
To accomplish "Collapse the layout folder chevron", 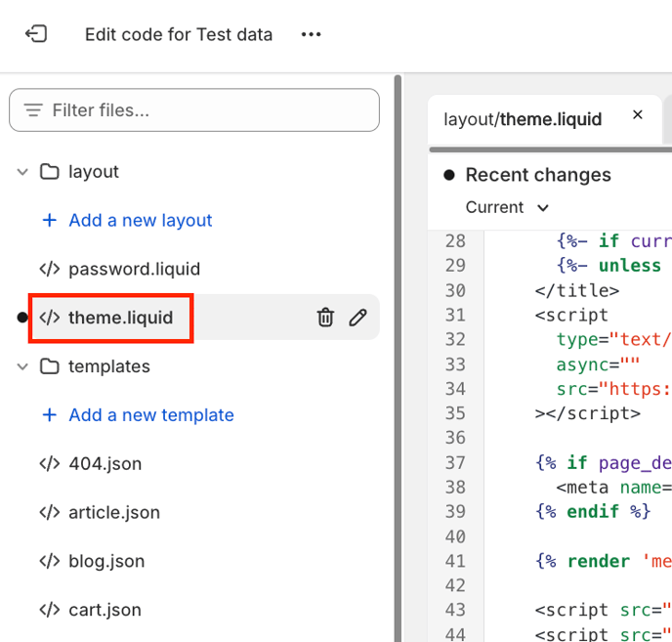I will tap(22, 172).
